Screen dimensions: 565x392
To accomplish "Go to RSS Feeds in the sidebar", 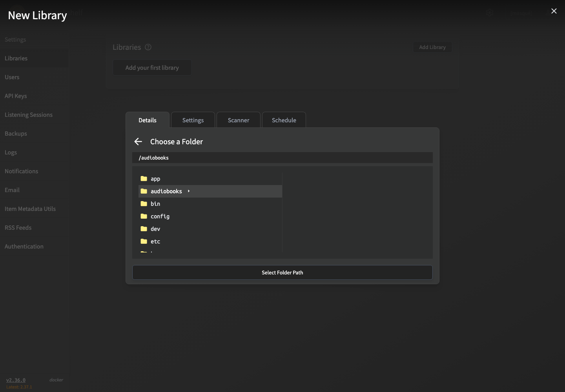I will 35,227.
